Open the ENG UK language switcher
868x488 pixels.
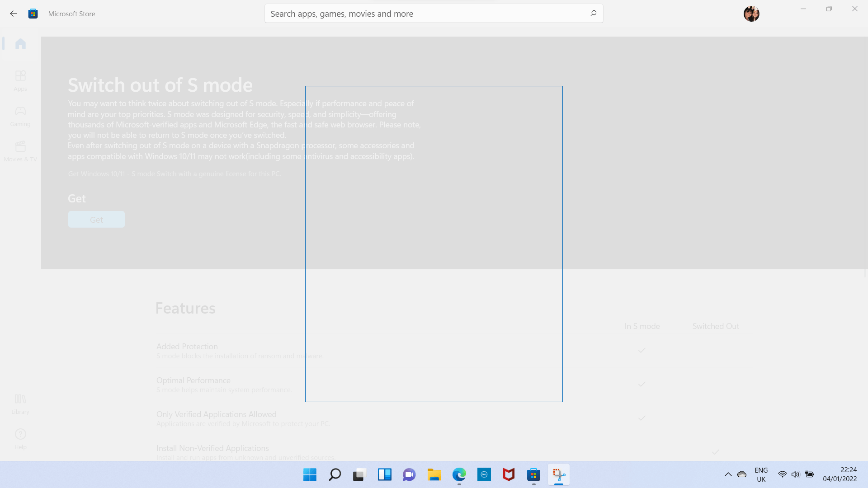coord(761,474)
